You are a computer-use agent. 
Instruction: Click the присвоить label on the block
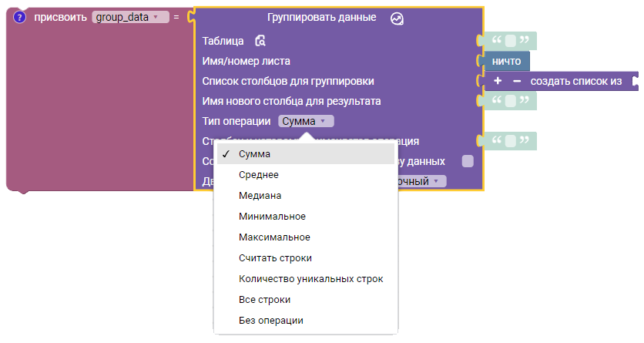tap(60, 17)
